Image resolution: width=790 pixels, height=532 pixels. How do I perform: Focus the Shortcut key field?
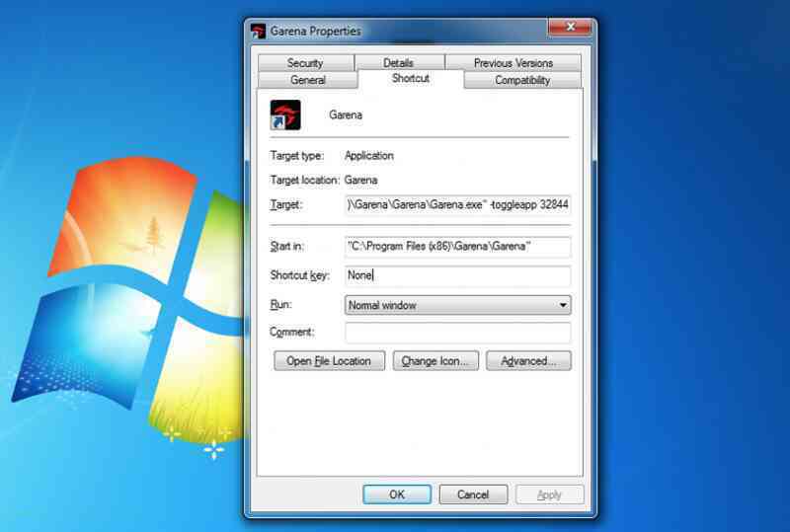457,275
